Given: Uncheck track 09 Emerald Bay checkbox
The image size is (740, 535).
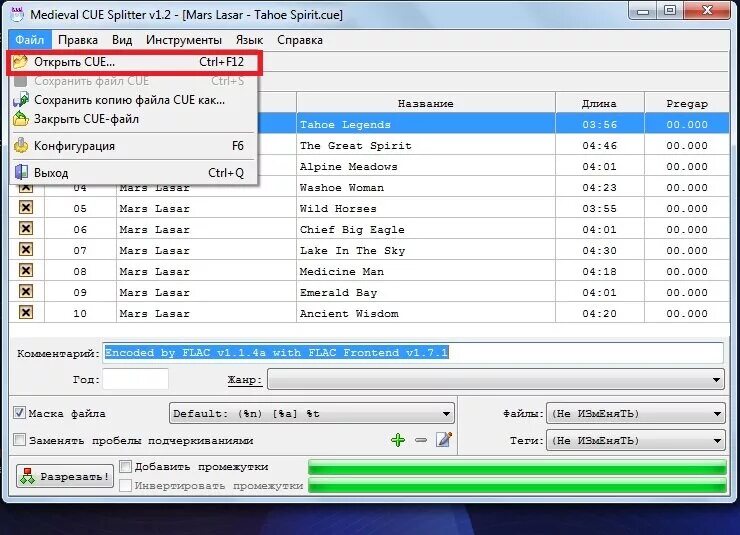Looking at the screenshot, I should pos(26,292).
